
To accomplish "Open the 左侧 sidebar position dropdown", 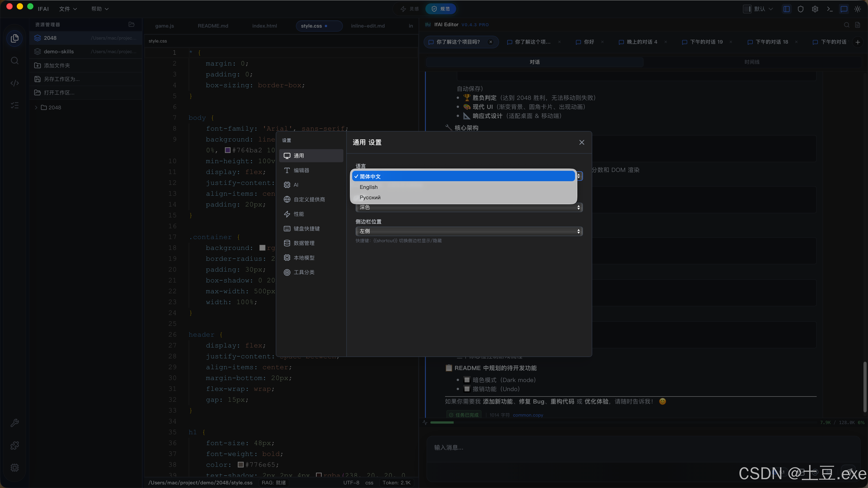I will [x=469, y=231].
